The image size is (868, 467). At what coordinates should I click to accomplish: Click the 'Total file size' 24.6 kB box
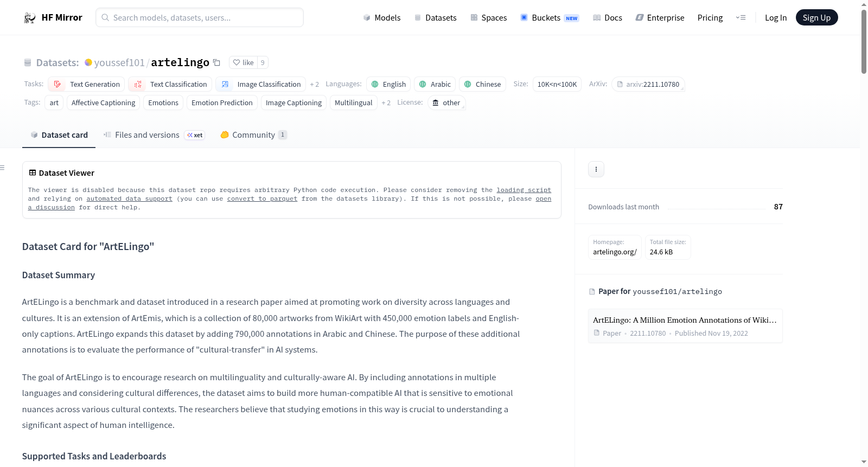[x=668, y=247]
